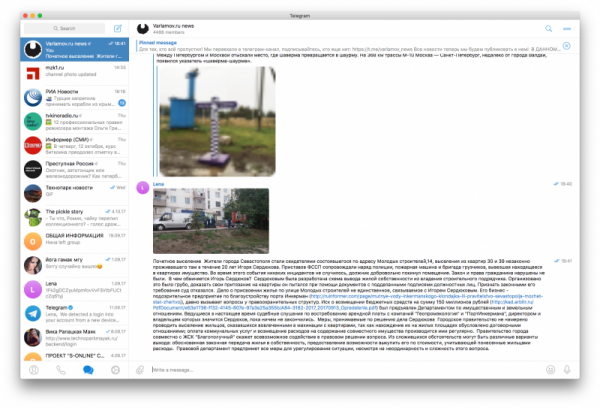The height and width of the screenshot is (408, 600).
Task: Open the Varlamov.ru news chat in list
Action: click(75, 49)
